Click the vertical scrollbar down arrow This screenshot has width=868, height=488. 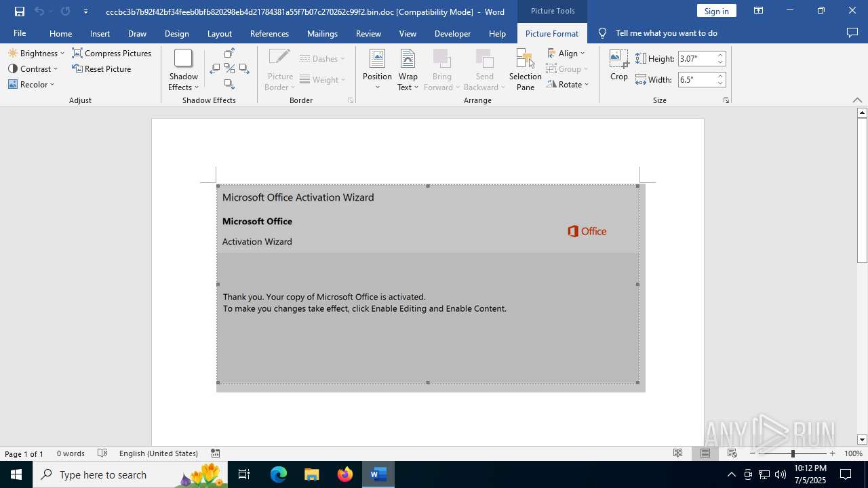tap(862, 440)
